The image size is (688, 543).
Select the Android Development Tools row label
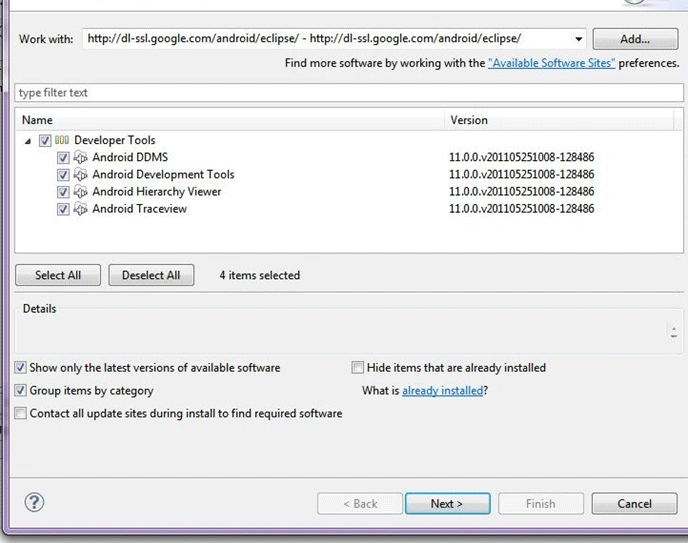[x=163, y=174]
